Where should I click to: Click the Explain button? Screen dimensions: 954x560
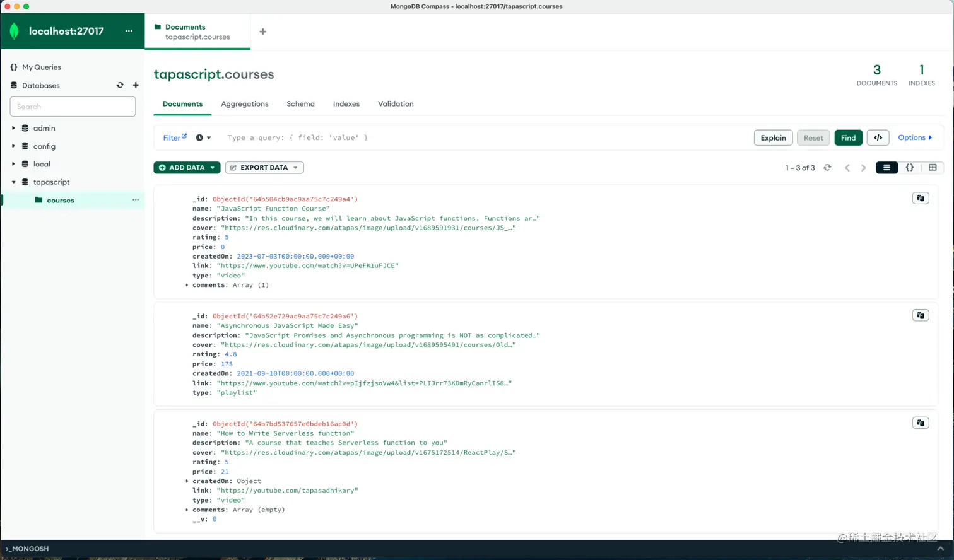pos(773,137)
